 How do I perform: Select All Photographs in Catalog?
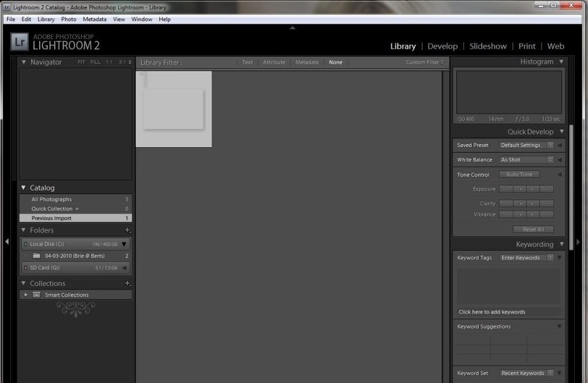76,199
